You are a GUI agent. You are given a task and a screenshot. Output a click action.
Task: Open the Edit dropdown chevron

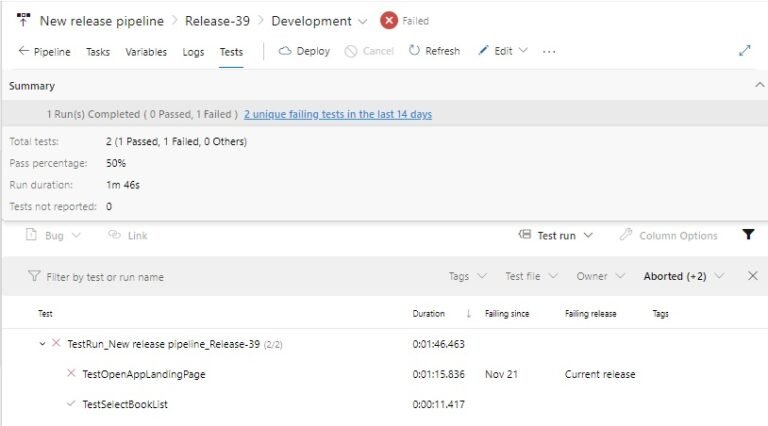[523, 50]
